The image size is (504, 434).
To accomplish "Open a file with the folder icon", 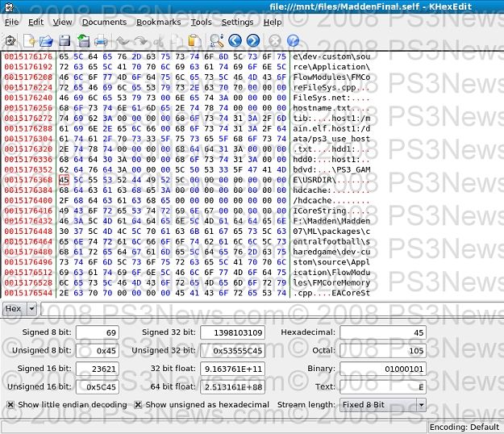I will 46,41.
